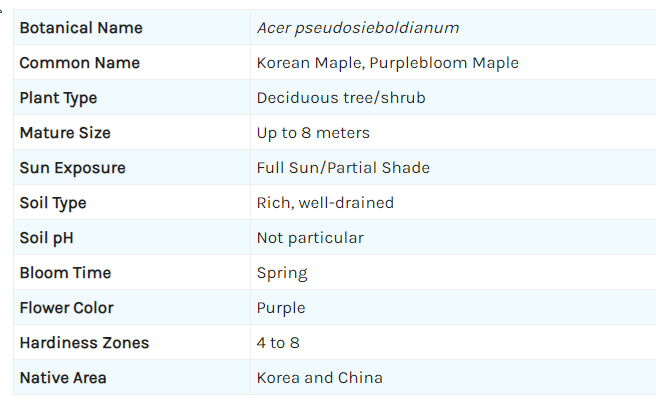
Task: Select the Up to 8 meters value
Action: tap(313, 133)
